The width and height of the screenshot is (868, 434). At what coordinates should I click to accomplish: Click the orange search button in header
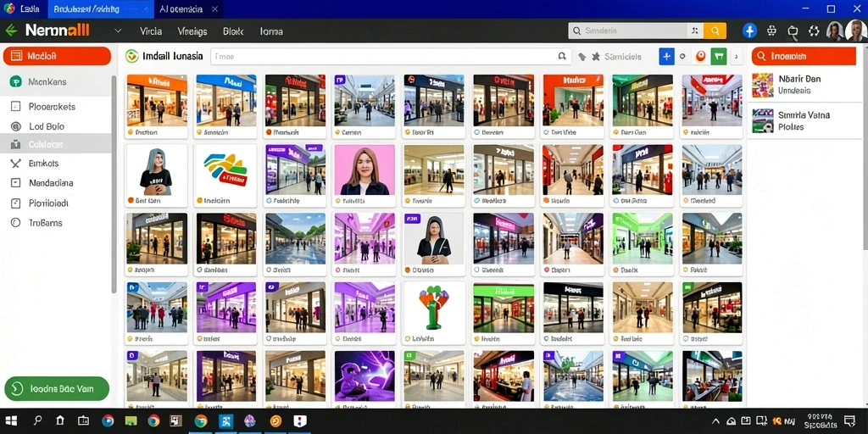[715, 31]
